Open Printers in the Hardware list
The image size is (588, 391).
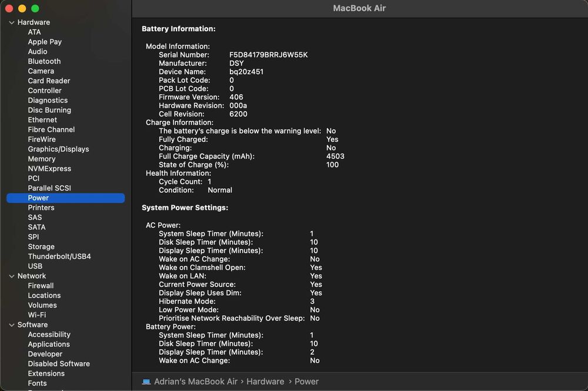tap(41, 208)
